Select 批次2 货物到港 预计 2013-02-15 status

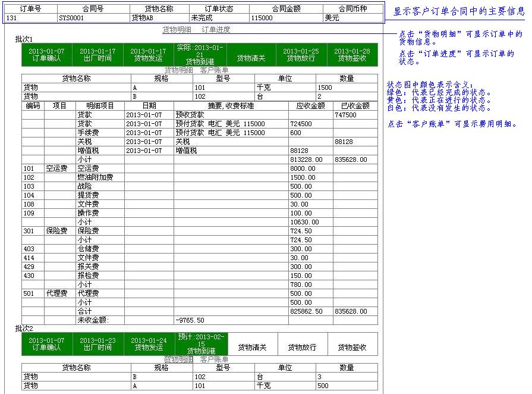tap(200, 344)
